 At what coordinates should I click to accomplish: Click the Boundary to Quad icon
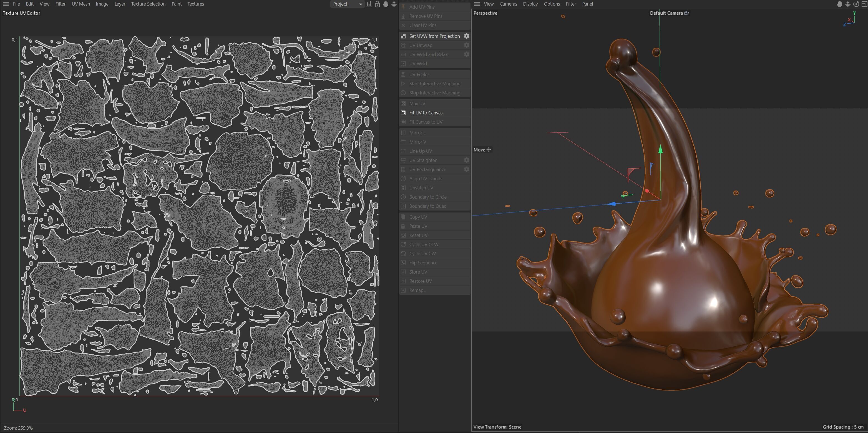403,206
